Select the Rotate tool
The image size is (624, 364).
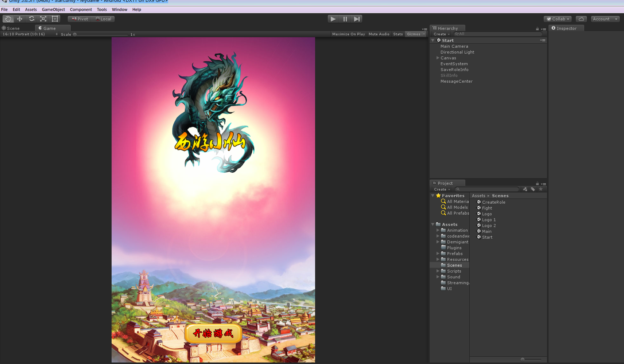pos(32,19)
